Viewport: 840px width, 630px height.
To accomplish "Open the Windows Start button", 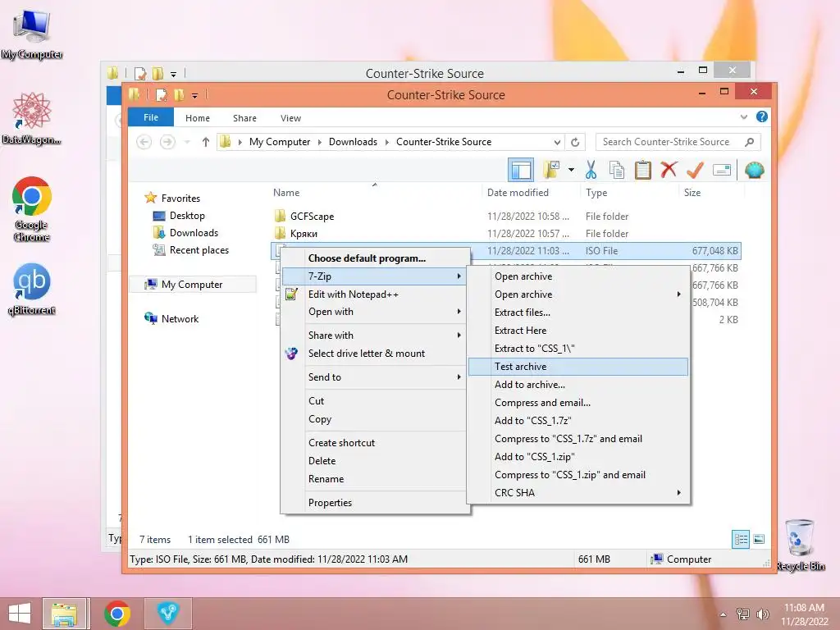I will coord(20,614).
